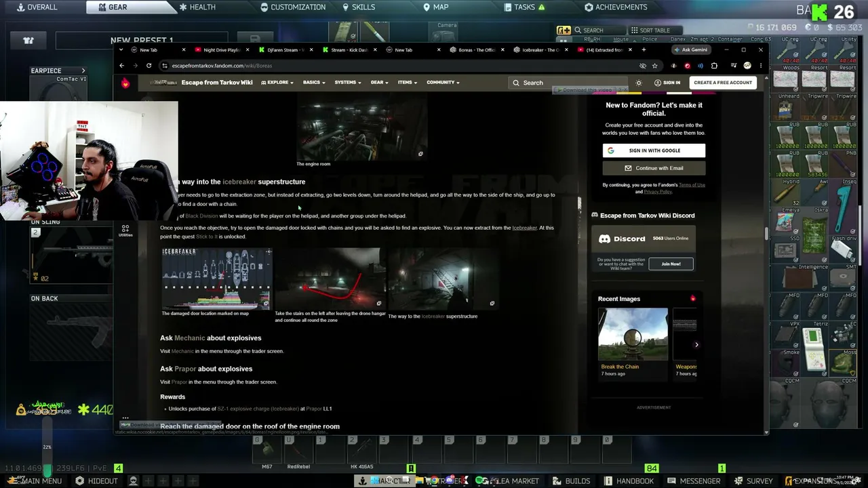Image resolution: width=868 pixels, height=488 pixels.
Task: Select the M67 grenade quick slot
Action: [x=267, y=450]
